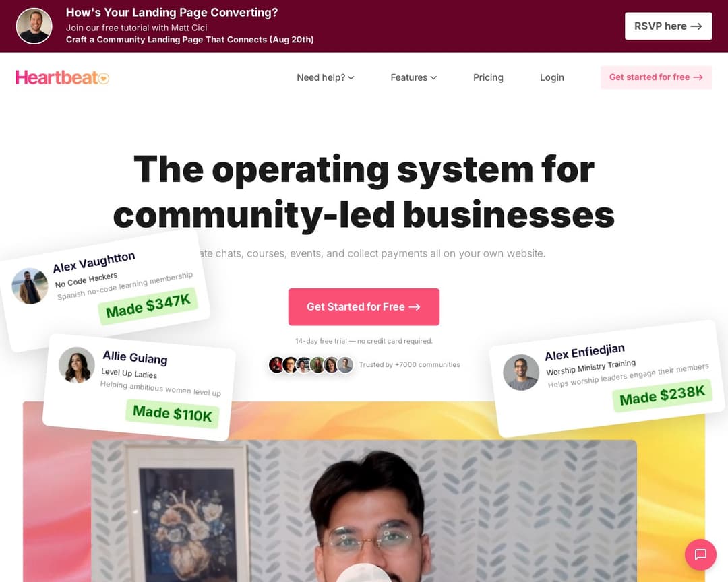
Task: Click the trusted communities avatar group
Action: (311, 365)
